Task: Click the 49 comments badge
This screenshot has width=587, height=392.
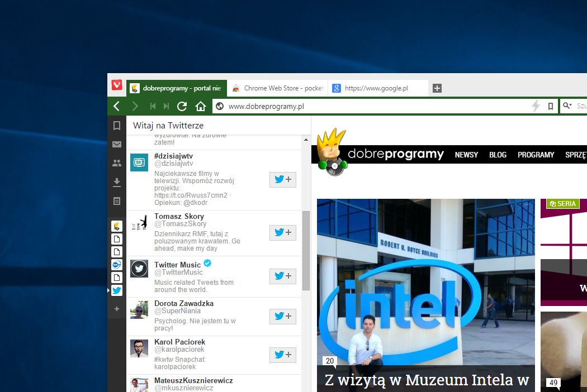Action: 553,383
